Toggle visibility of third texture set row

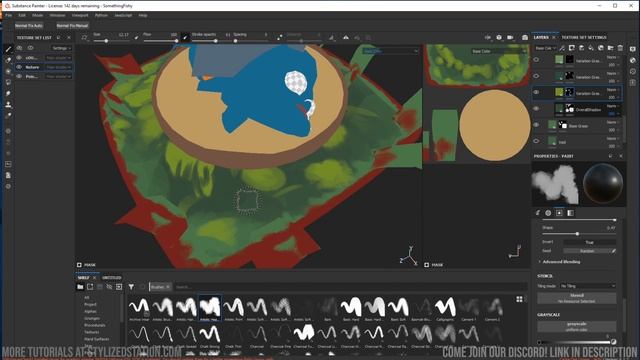tap(19, 76)
